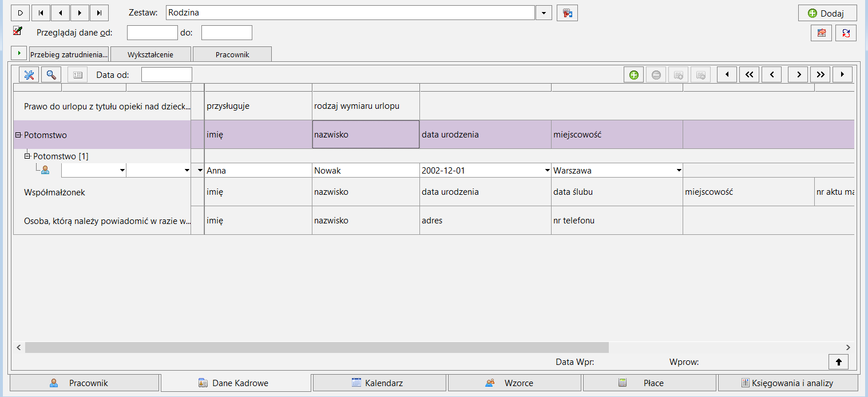
Task: Click the filled right triangle navigation button
Action: click(842, 74)
